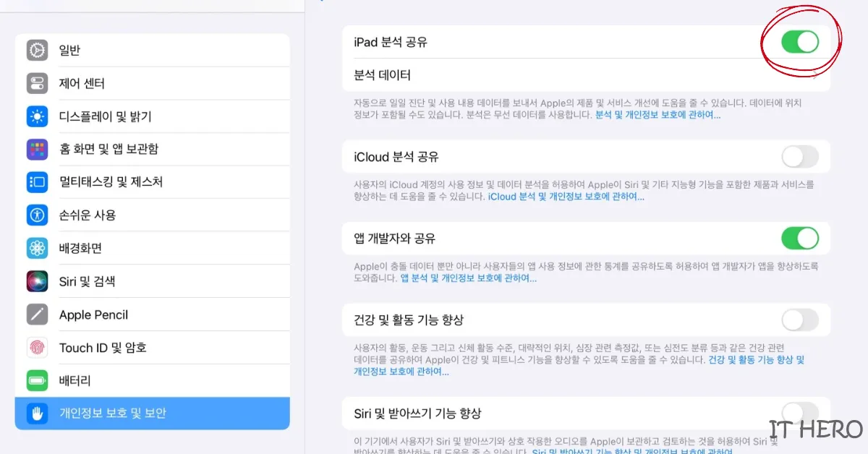Click the Apple Pencil icon
868x454 pixels.
coord(37,314)
